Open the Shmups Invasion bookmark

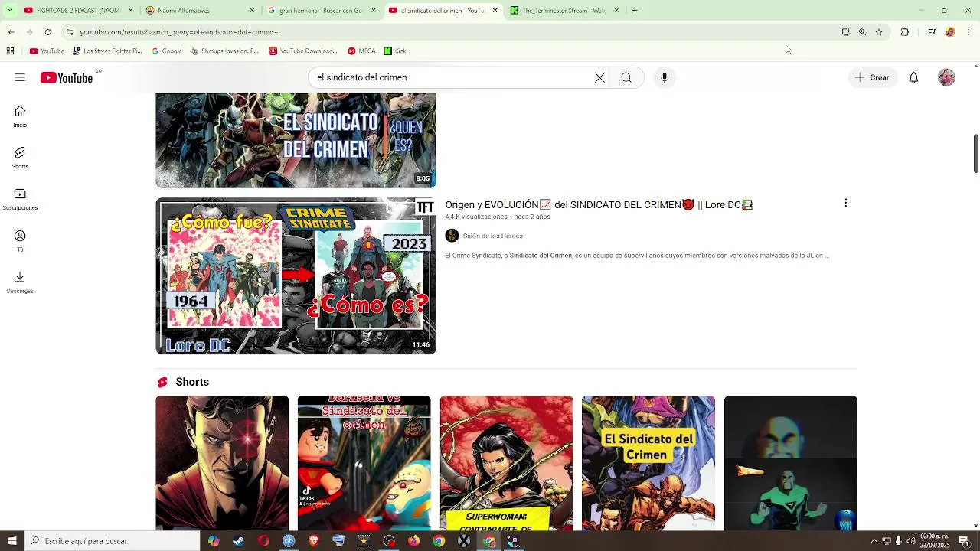224,51
